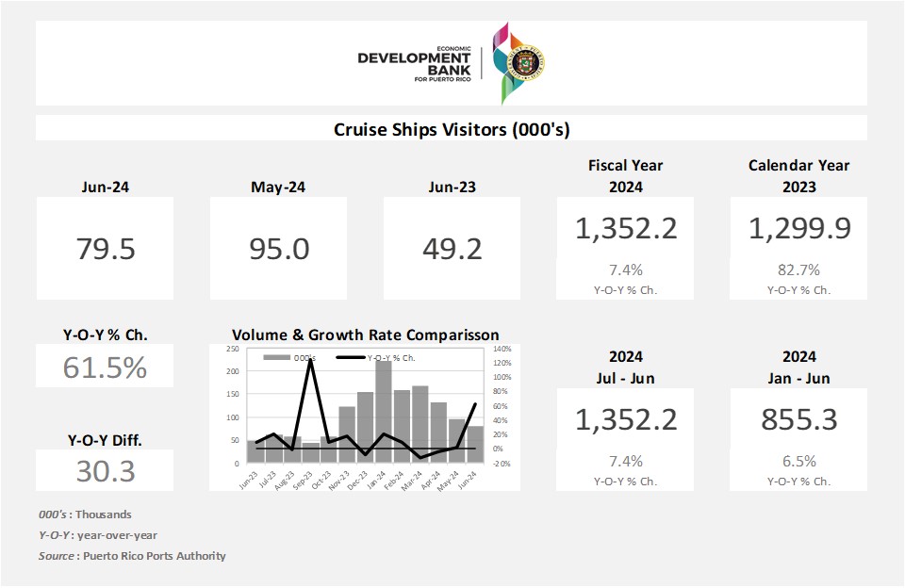The image size is (905, 588).
Task: Click the 61.5% Y-O-Y change value
Action: coord(105,367)
